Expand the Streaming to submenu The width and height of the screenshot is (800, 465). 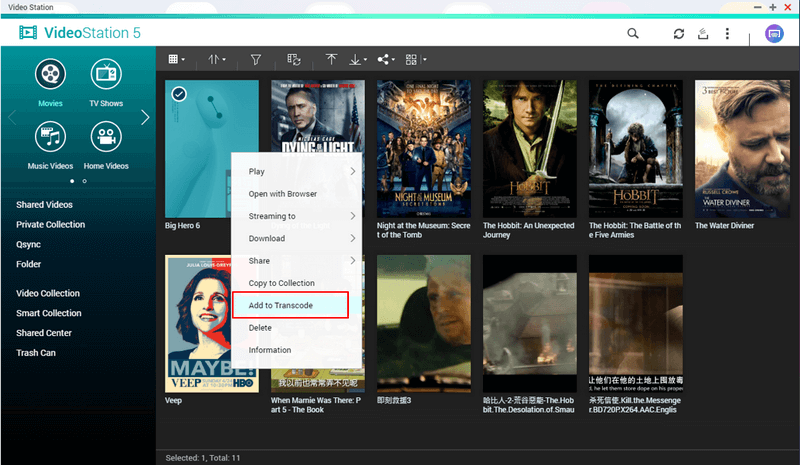click(297, 216)
